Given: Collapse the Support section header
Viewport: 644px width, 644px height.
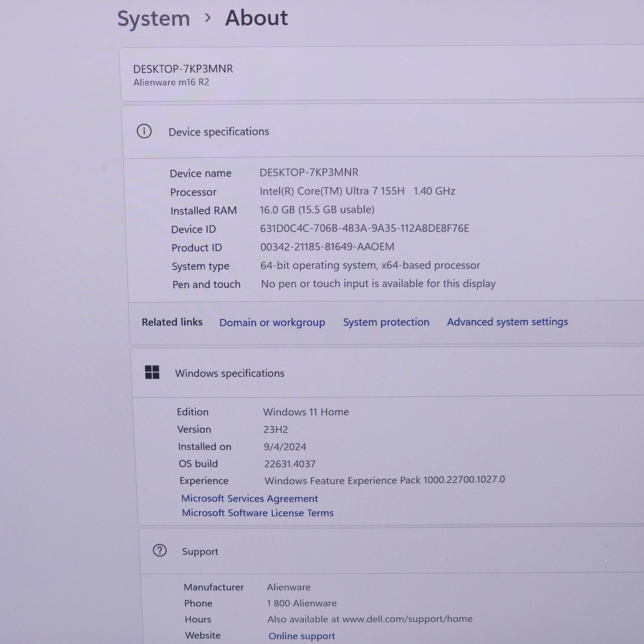Looking at the screenshot, I should point(392,551).
